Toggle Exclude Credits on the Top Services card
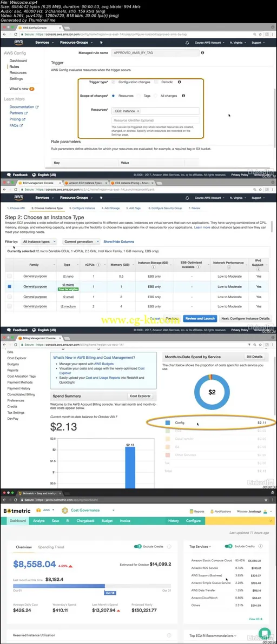The image size is (277, 644). [x=229, y=547]
